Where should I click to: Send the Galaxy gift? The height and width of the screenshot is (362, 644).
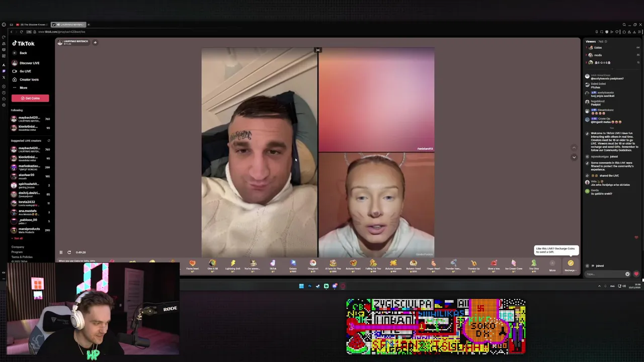(x=293, y=265)
